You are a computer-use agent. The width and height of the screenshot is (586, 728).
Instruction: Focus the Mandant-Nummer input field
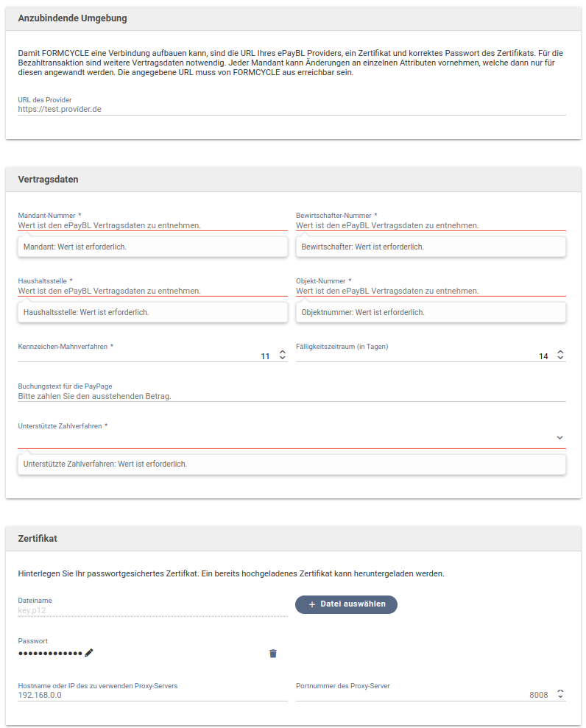click(x=152, y=225)
